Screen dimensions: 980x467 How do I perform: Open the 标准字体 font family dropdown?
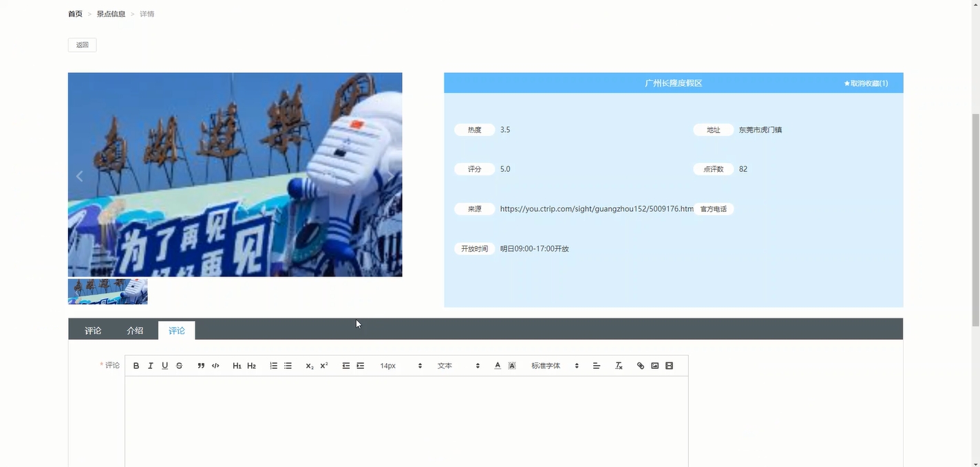(554, 365)
